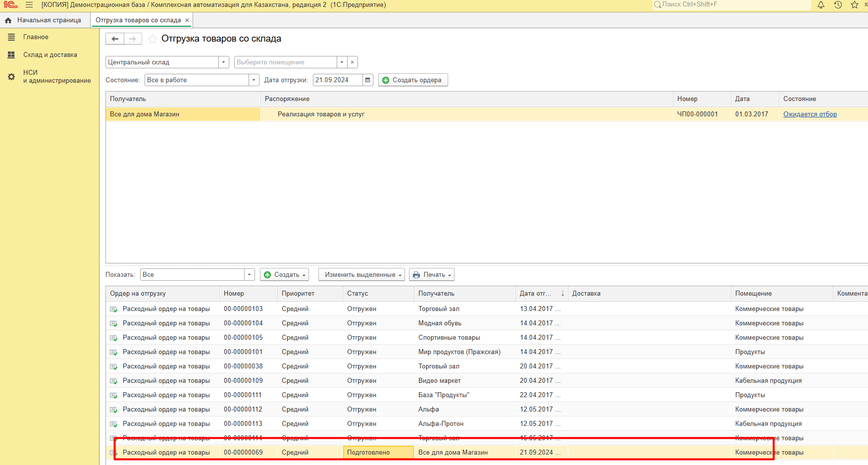Expand the Показать filter dropdown

click(x=249, y=275)
